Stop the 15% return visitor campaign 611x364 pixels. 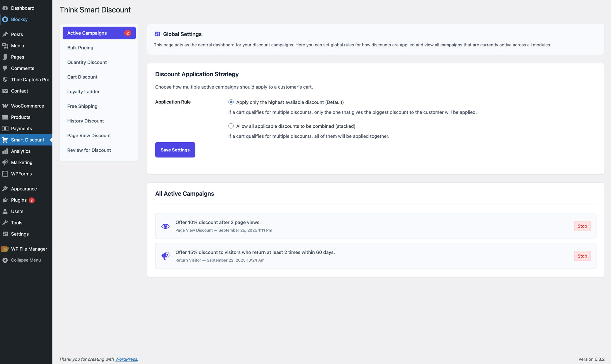(x=582, y=256)
